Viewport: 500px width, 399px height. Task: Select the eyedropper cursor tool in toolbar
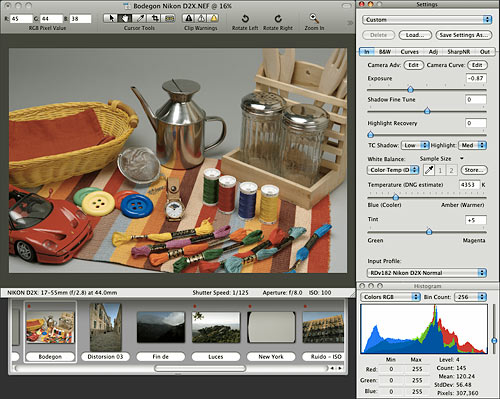(x=140, y=18)
